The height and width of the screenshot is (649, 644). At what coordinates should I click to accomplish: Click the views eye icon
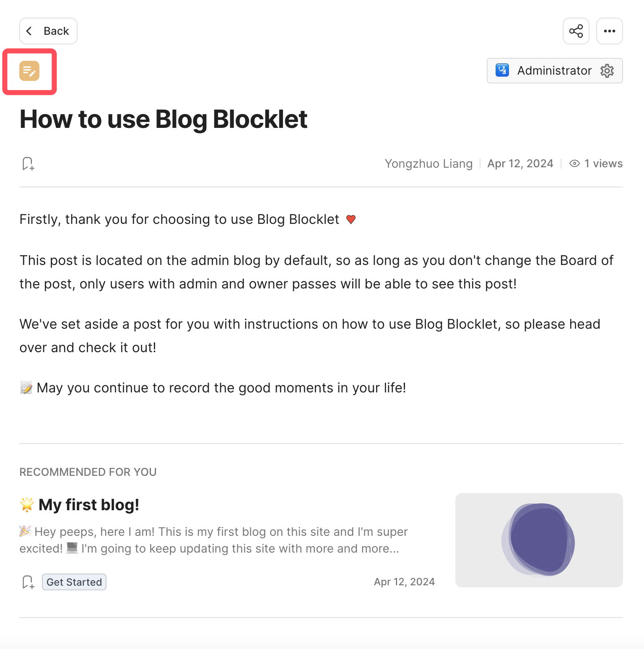pyautogui.click(x=574, y=164)
